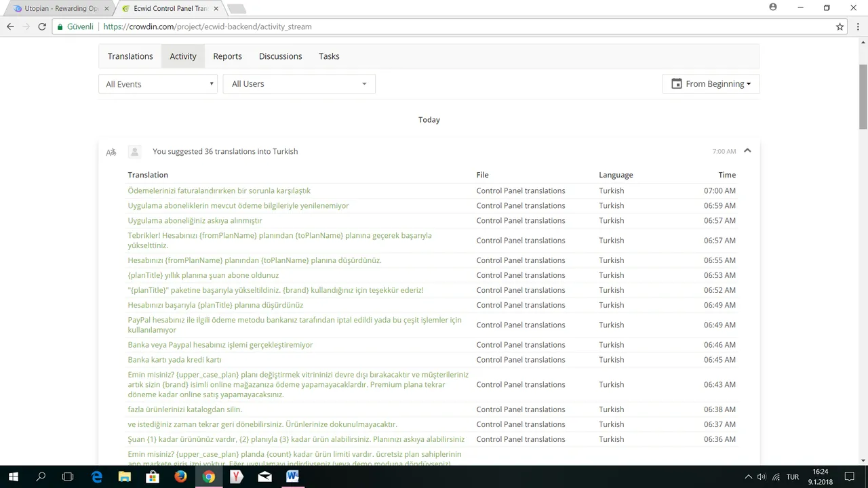Open 'Ödemelerinizi faturalandırırken bir sorunla karşılaştık' translation
The image size is (868, 488).
(x=219, y=190)
